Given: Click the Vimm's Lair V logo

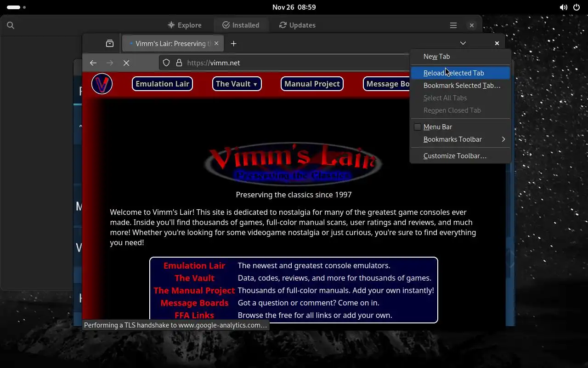Looking at the screenshot, I should tap(102, 84).
